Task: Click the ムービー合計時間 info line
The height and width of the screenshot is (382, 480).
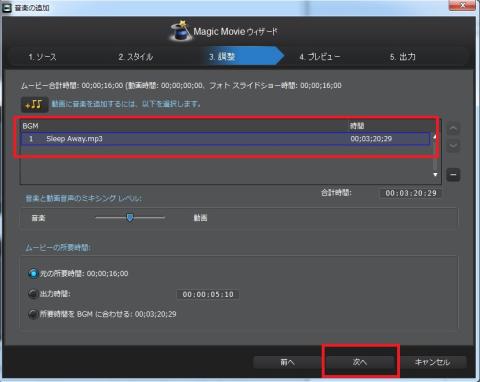Action: [181, 86]
